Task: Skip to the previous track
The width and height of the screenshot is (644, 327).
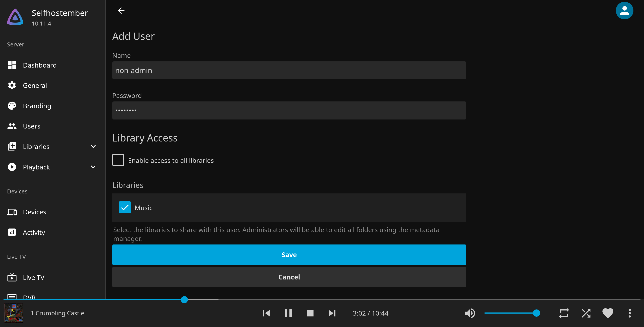Action: 266,313
